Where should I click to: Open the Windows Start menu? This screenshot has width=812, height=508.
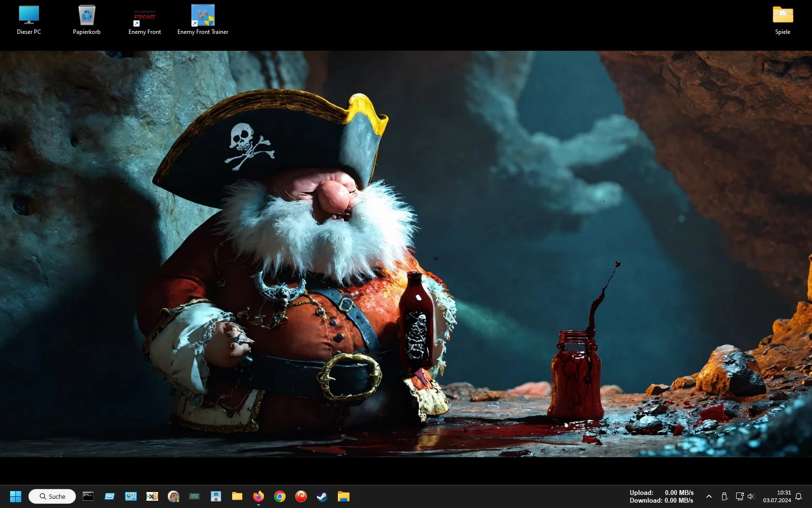pos(15,496)
